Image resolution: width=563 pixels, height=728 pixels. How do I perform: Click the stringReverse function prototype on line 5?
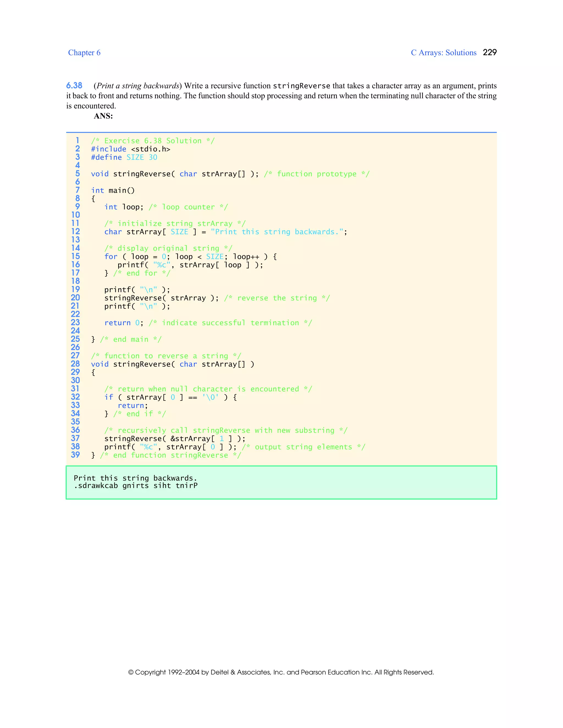point(175,174)
